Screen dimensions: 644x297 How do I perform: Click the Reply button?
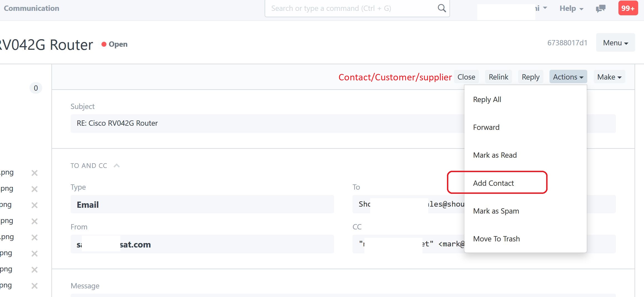coord(530,77)
